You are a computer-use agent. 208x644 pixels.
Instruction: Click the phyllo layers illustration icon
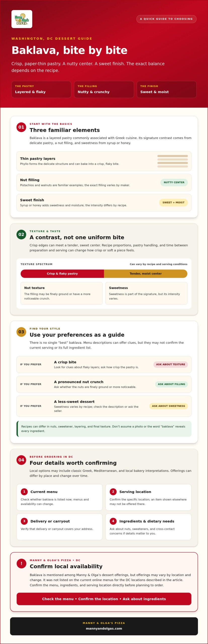pos(173,161)
